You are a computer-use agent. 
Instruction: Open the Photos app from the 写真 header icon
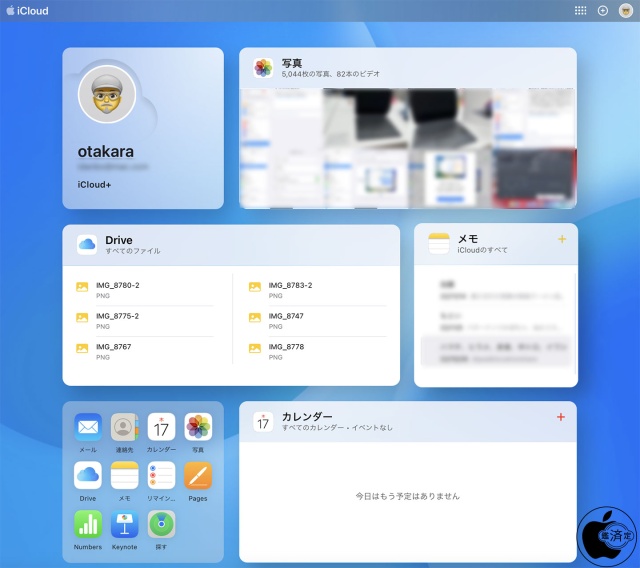263,68
